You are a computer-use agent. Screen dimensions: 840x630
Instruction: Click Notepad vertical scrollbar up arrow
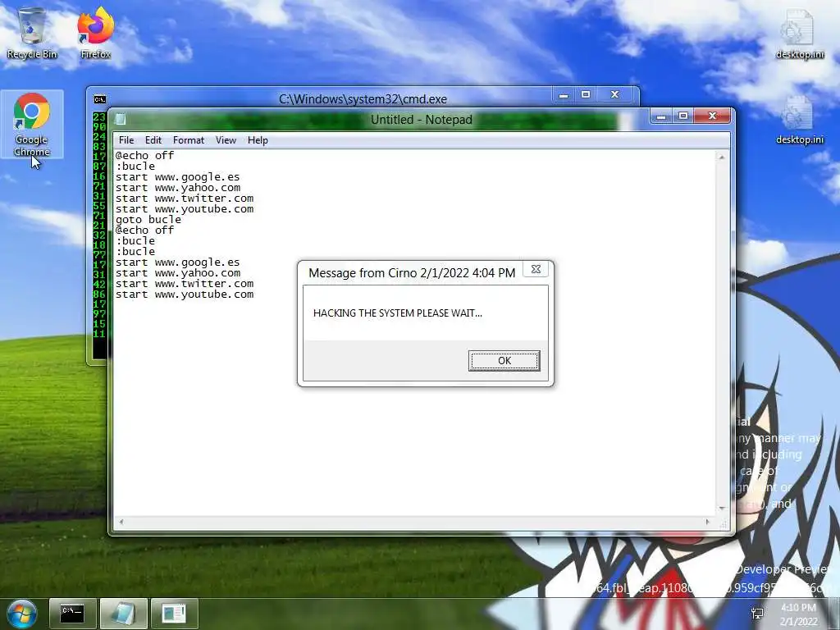tap(722, 157)
